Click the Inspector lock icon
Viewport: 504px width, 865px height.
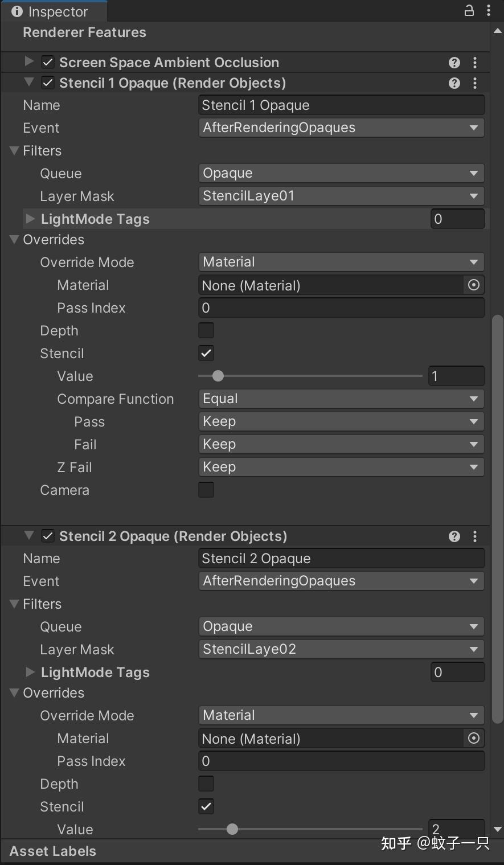tap(468, 10)
